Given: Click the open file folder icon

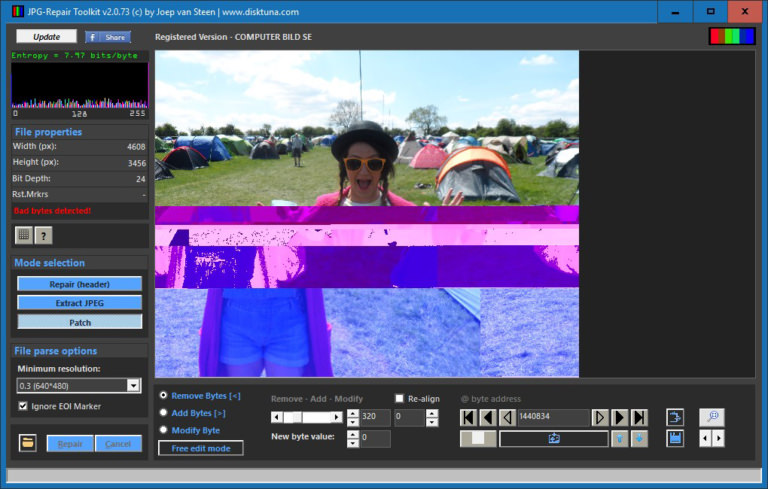Looking at the screenshot, I should pos(28,443).
